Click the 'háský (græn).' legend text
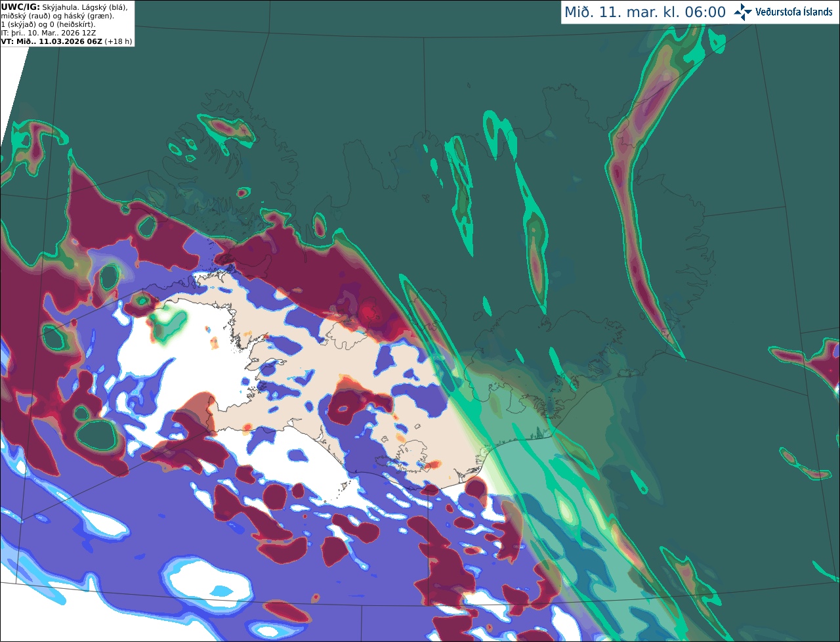Screen dimensions: 840x642 coord(89,16)
